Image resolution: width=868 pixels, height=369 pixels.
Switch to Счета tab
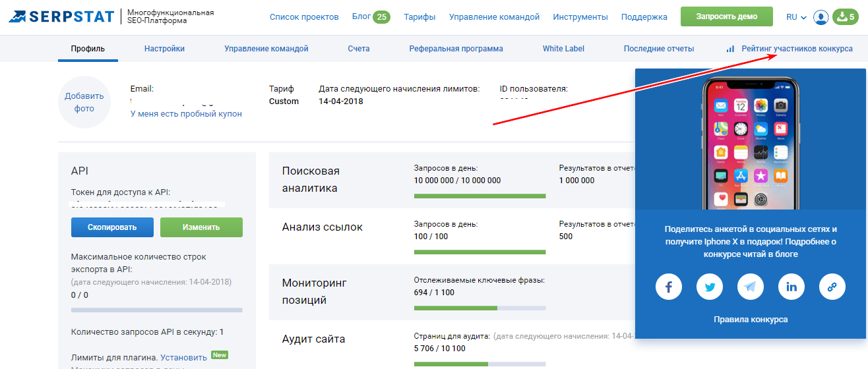[358, 49]
